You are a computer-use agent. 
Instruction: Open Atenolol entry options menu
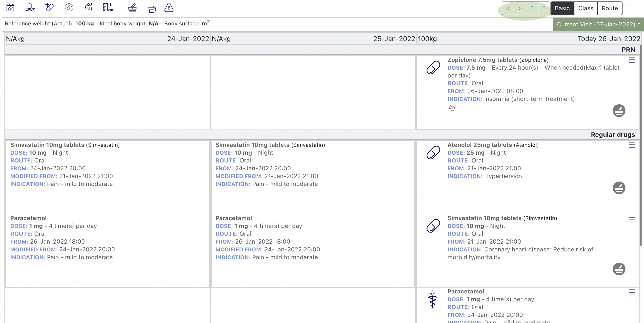pos(632,145)
